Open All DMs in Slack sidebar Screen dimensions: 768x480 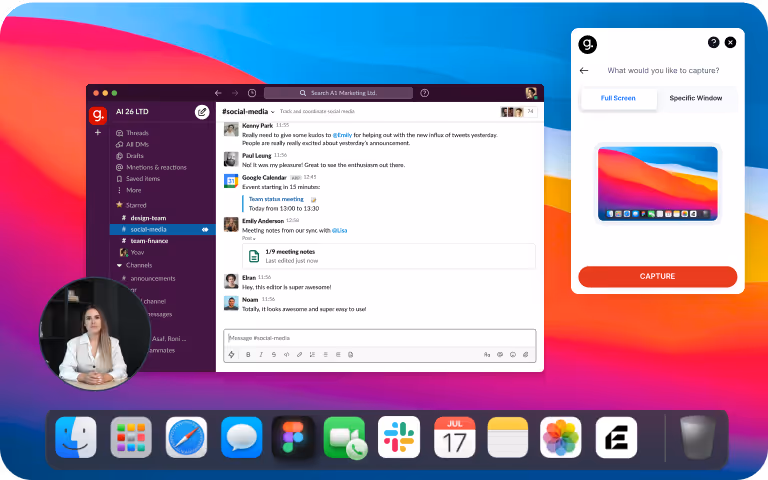pos(132,144)
